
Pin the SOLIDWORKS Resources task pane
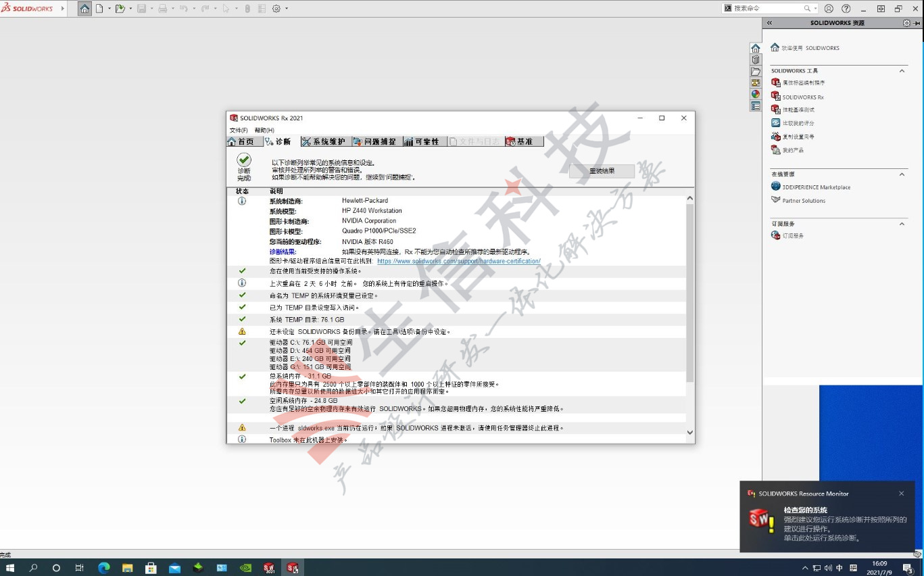click(x=917, y=23)
